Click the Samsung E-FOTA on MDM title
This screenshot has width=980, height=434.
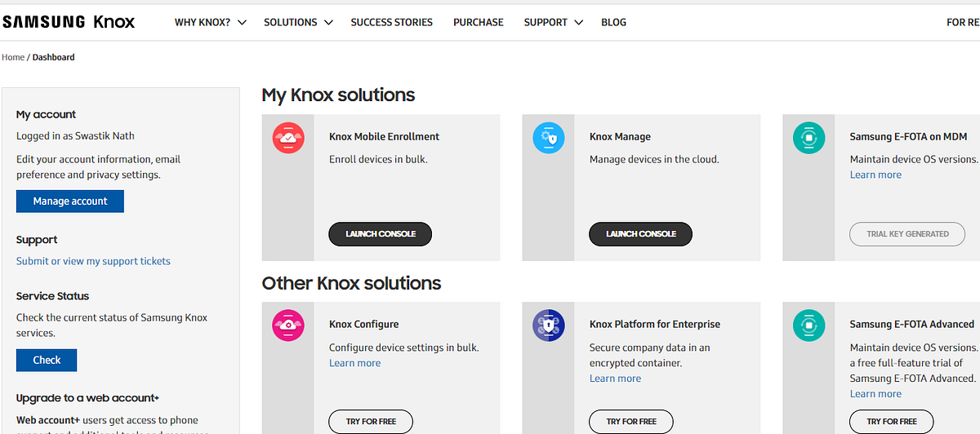908,137
